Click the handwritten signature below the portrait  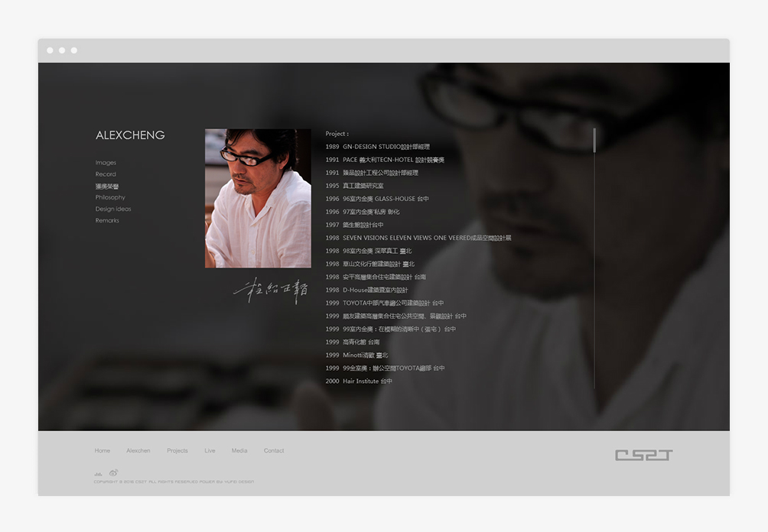coord(270,290)
